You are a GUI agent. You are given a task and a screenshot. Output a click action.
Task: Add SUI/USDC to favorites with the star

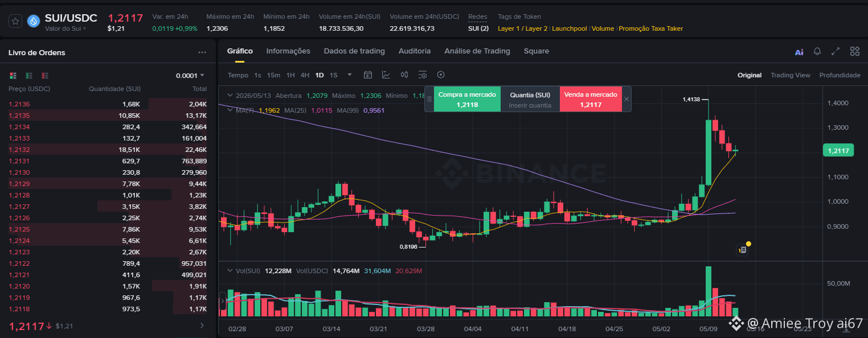(15, 21)
